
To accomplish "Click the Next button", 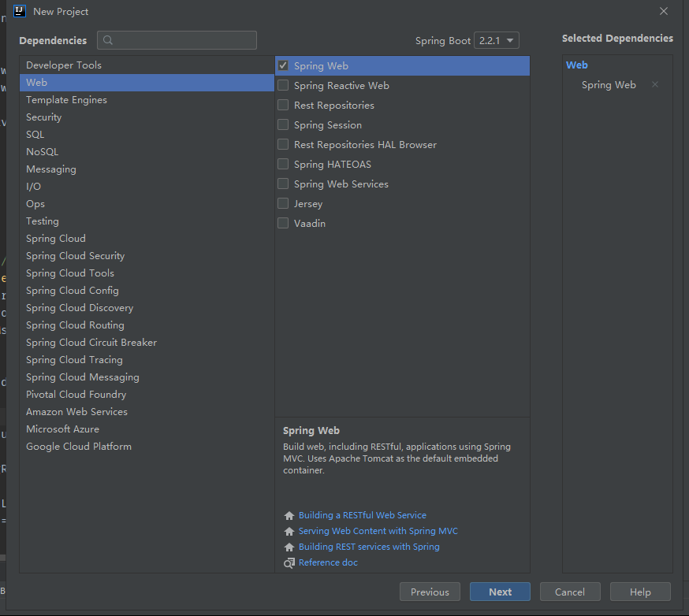I will 500,592.
